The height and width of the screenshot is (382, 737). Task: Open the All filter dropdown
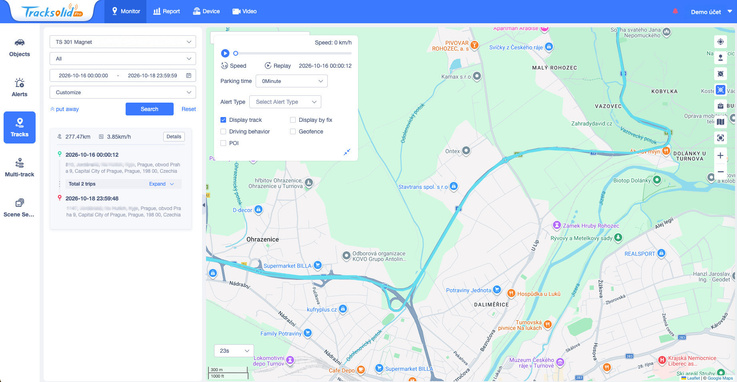coord(122,59)
